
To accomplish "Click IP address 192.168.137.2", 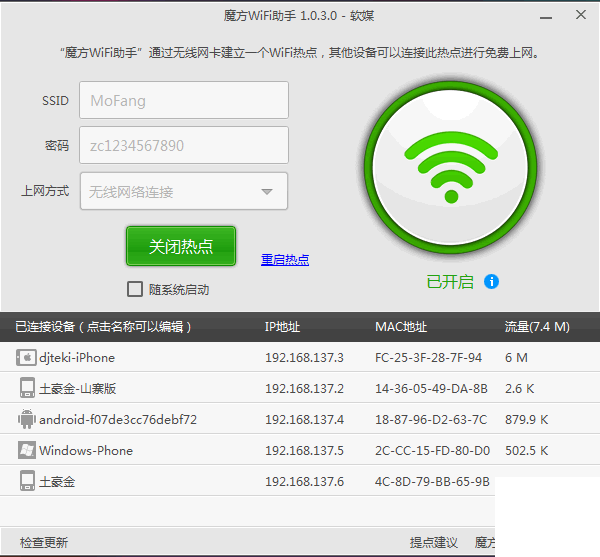I will point(305,388).
